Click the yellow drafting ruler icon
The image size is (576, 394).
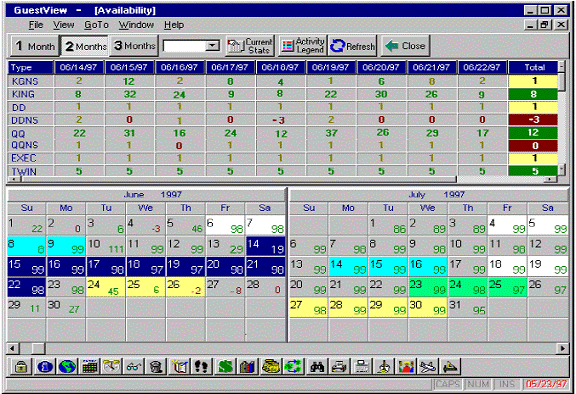coord(450,366)
